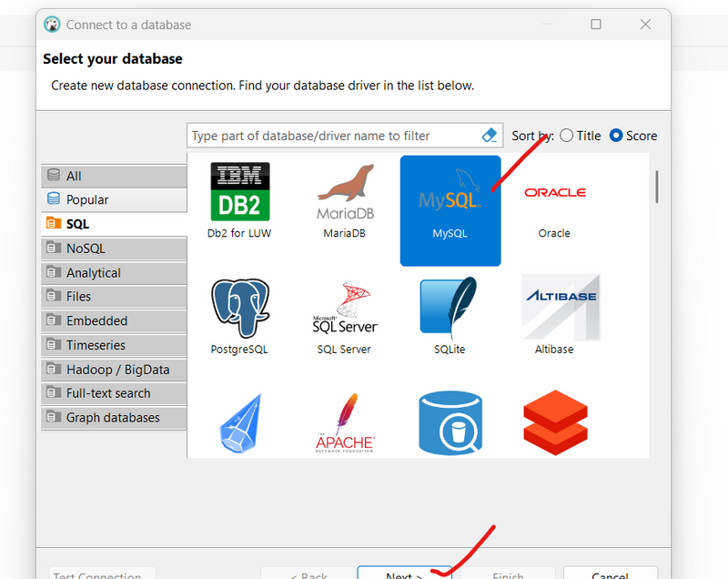Switch to the Analytical category
Screen dimensions: 728x579
pyautogui.click(x=114, y=272)
